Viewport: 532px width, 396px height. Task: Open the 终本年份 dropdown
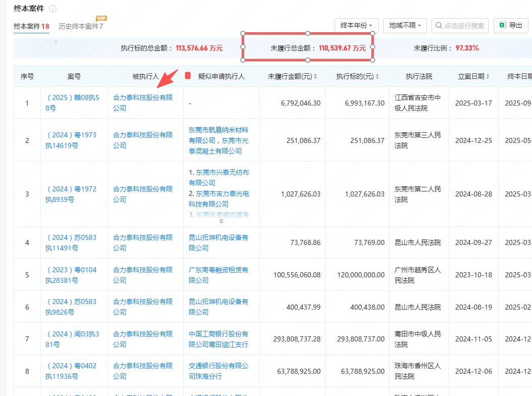click(x=356, y=25)
